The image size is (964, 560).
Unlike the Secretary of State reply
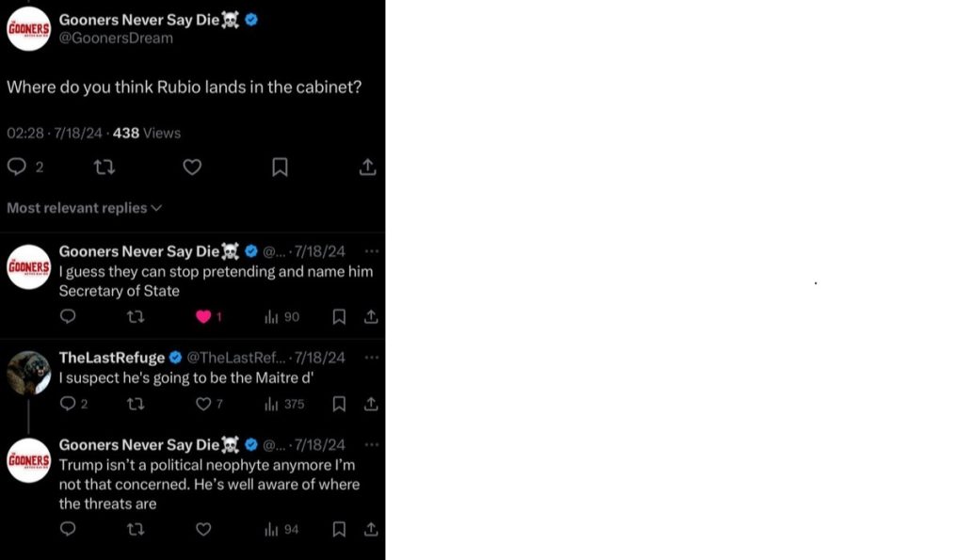tap(203, 316)
